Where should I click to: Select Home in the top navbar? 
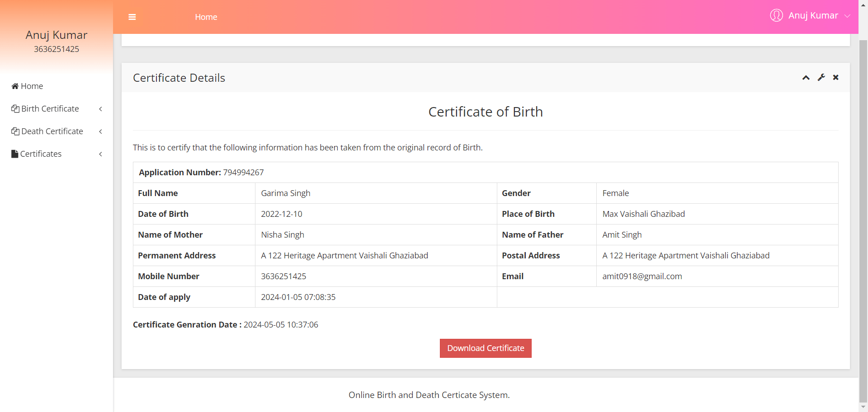(206, 17)
